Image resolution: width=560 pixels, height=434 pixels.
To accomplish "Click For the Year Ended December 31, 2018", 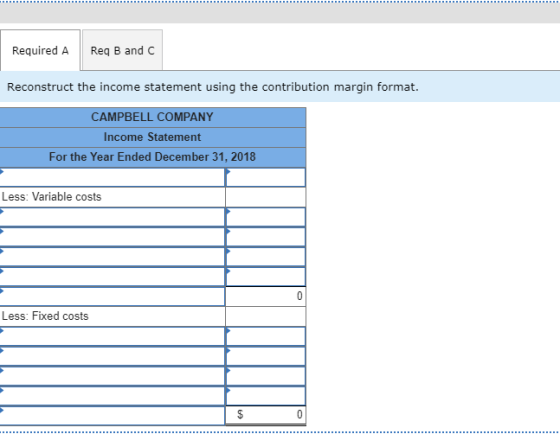I will coord(152,157).
